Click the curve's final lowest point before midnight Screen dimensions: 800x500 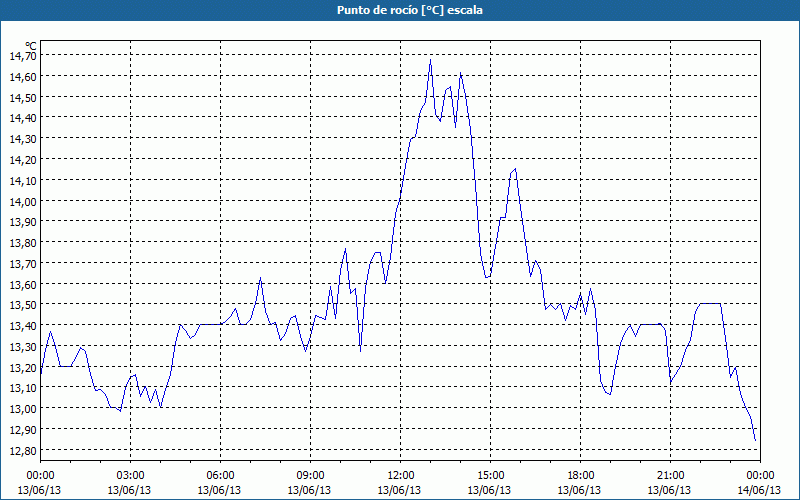tap(755, 440)
